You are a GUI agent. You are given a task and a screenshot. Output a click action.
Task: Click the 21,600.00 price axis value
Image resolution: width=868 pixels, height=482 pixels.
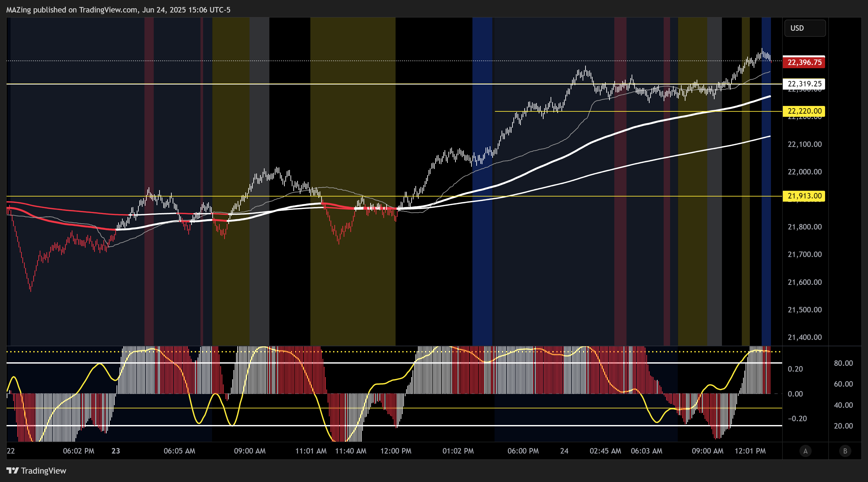coord(805,282)
